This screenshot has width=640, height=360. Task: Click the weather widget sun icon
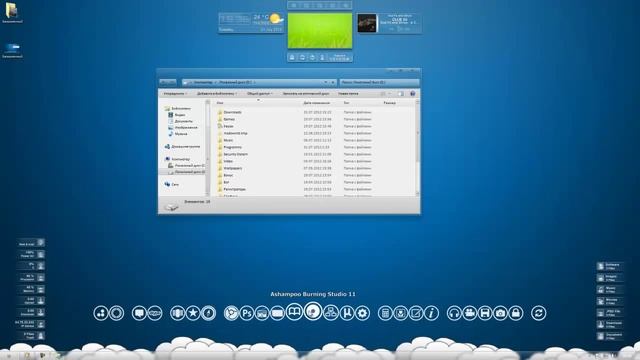[x=276, y=18]
